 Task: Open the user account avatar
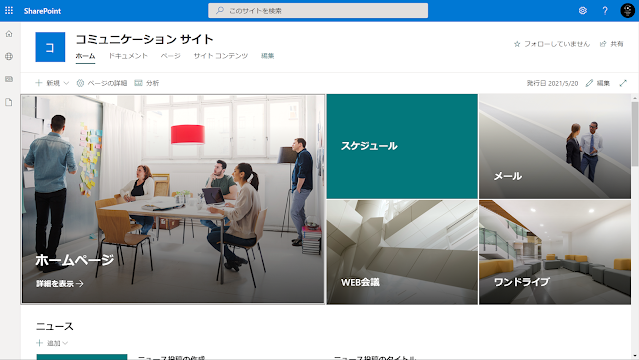628,11
